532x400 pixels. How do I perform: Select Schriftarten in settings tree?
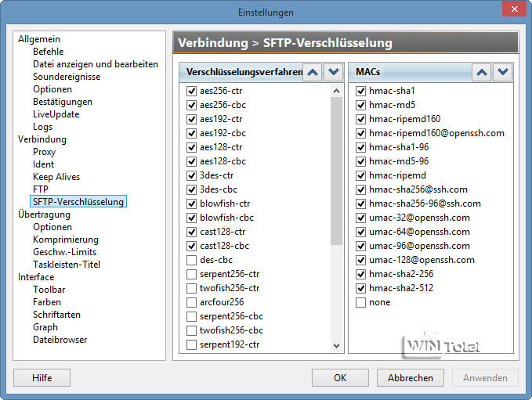click(56, 315)
